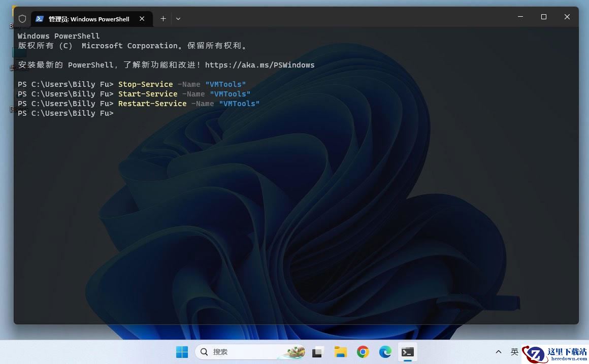Close the Windows PowerShell tab
589x364 pixels.
[142, 19]
